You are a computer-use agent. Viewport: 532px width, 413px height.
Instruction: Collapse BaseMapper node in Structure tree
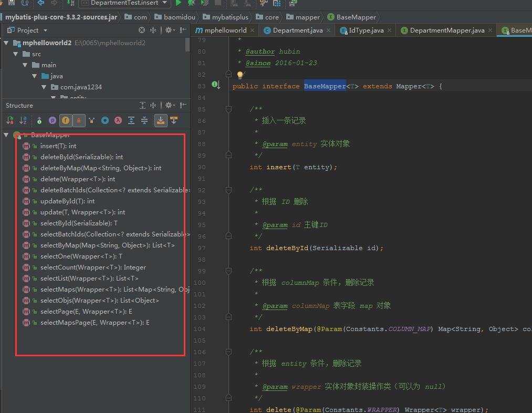(x=6, y=135)
